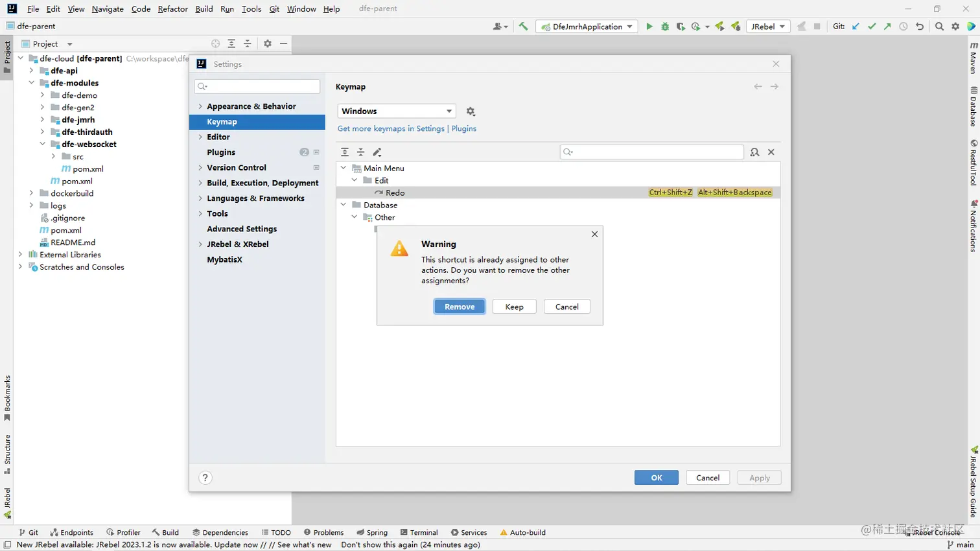Click the Plugins link under keymap dropdown

(x=464, y=128)
